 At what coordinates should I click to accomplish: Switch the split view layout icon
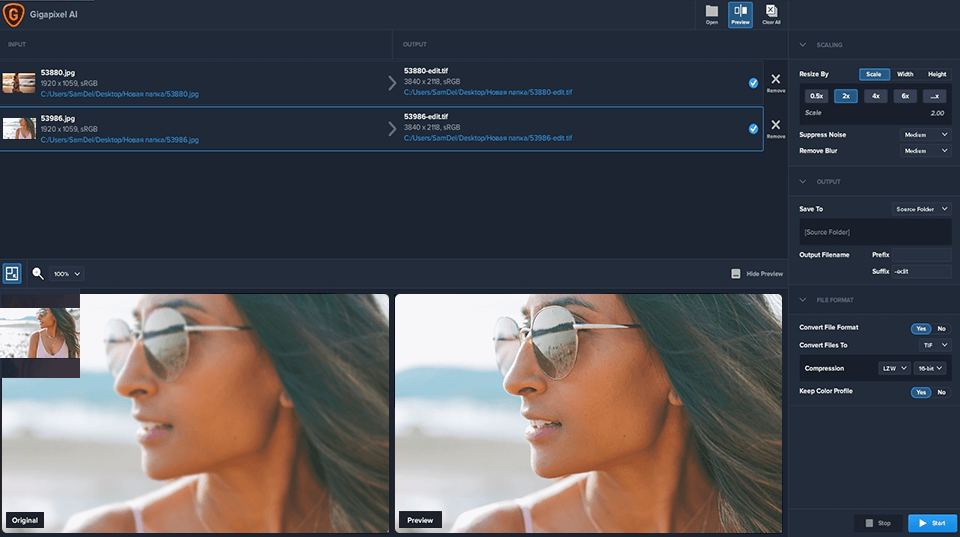tap(12, 274)
